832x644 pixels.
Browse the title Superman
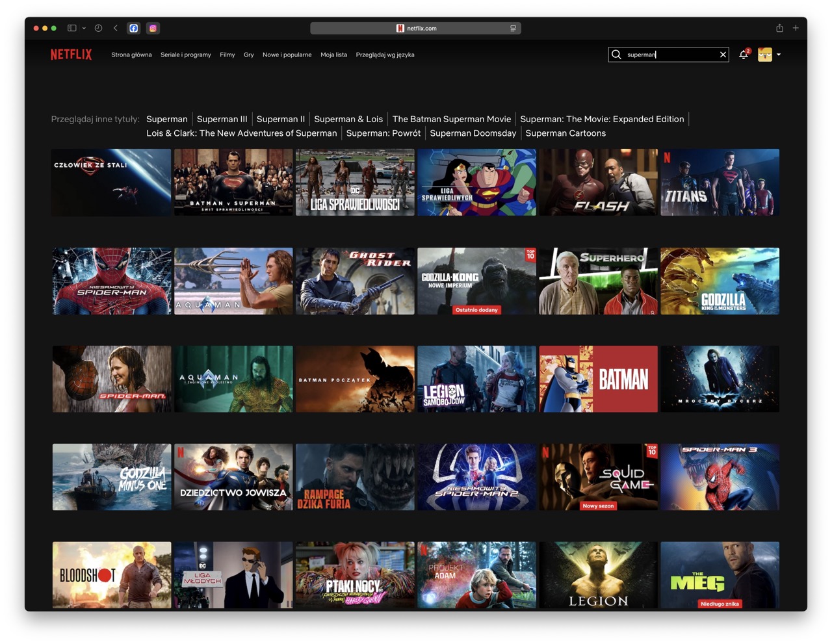166,119
